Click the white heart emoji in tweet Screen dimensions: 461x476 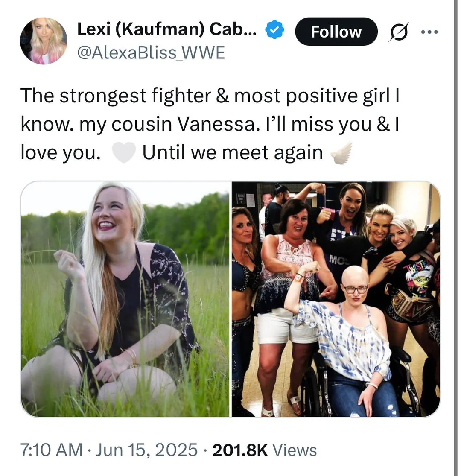click(x=123, y=152)
